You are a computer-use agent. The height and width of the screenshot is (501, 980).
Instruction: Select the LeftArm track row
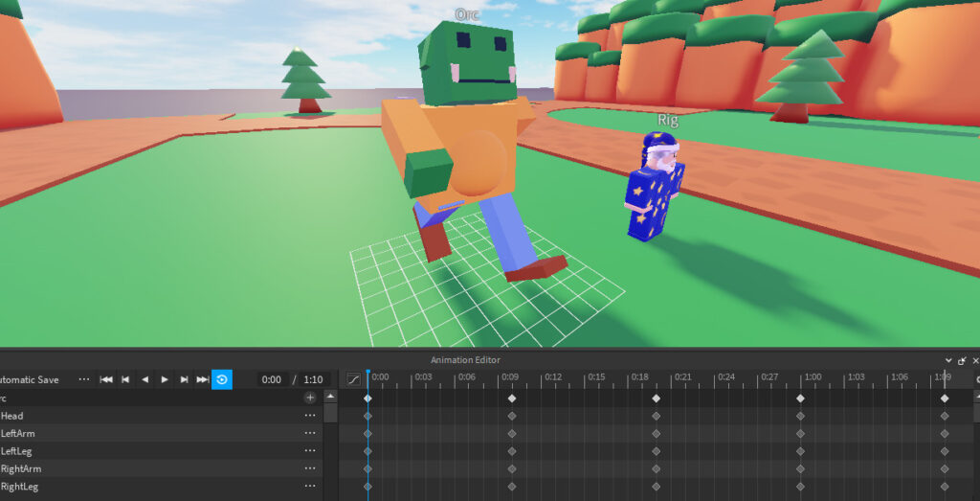click(x=161, y=433)
